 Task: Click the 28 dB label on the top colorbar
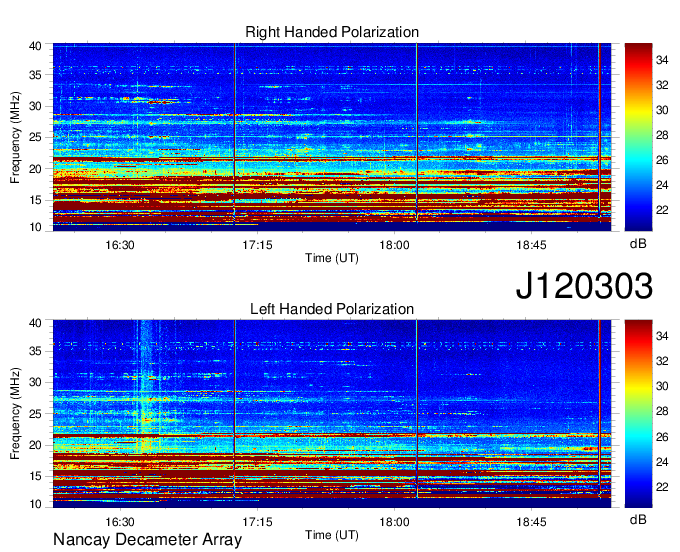click(x=662, y=135)
